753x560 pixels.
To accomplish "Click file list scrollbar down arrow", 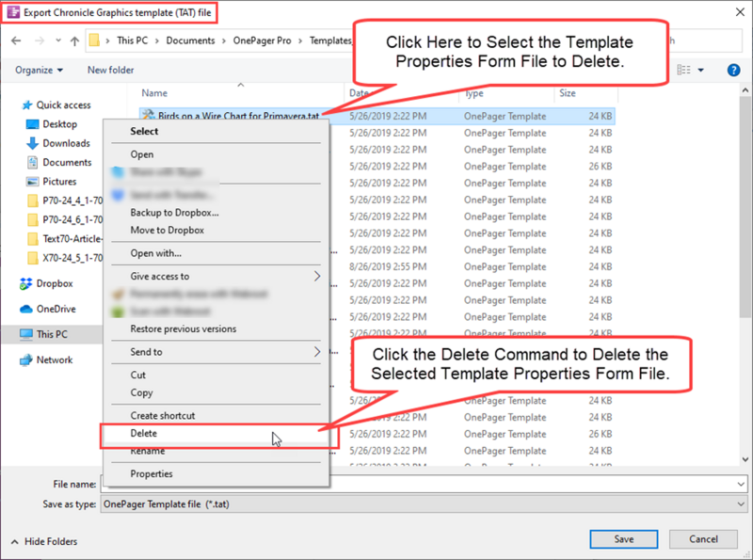I will click(x=745, y=459).
